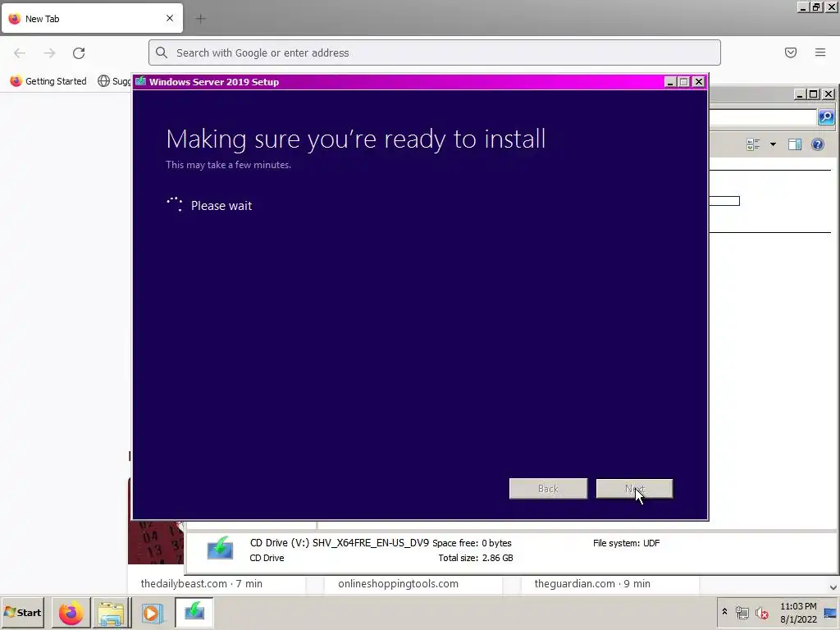Click the muted volume tray icon

761,612
